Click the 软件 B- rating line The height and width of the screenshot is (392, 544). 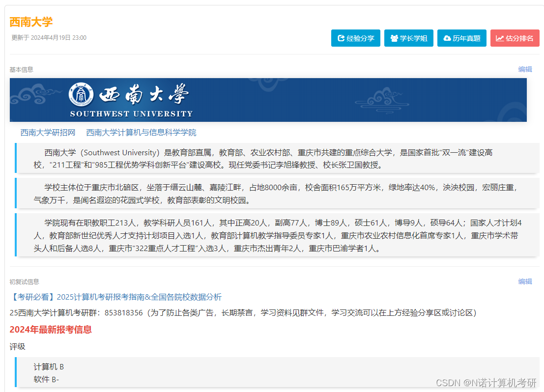click(46, 380)
